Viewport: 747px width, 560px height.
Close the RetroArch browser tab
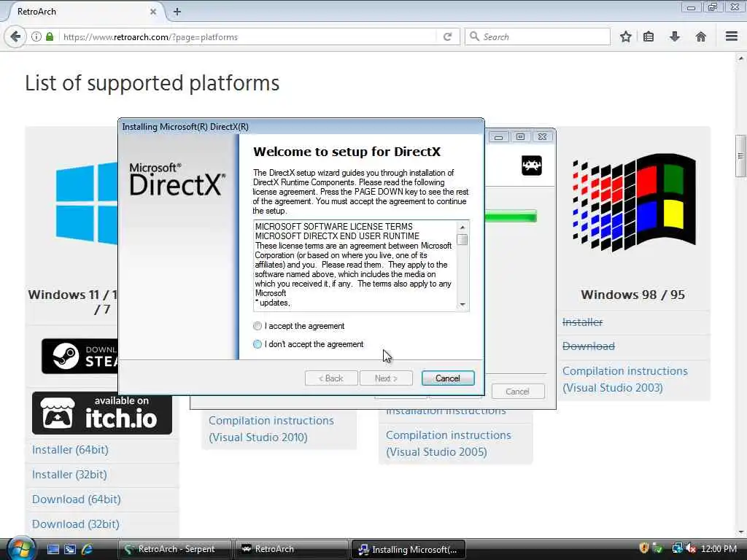pos(153,12)
